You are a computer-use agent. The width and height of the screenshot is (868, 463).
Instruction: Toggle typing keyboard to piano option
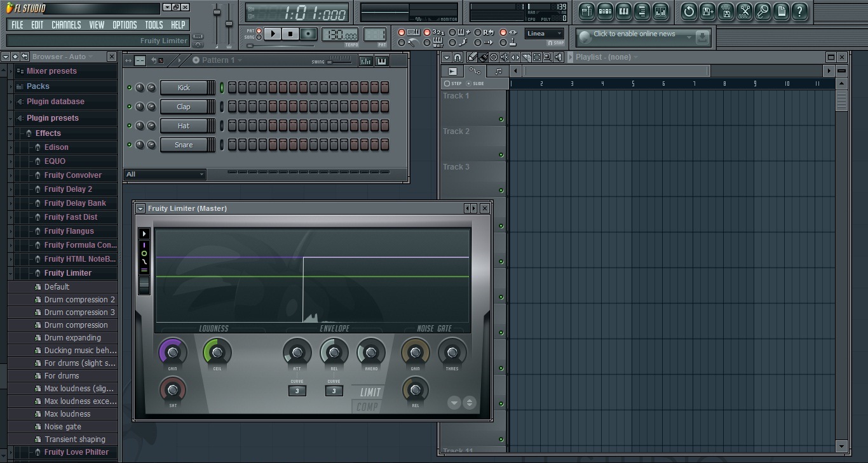click(x=402, y=32)
